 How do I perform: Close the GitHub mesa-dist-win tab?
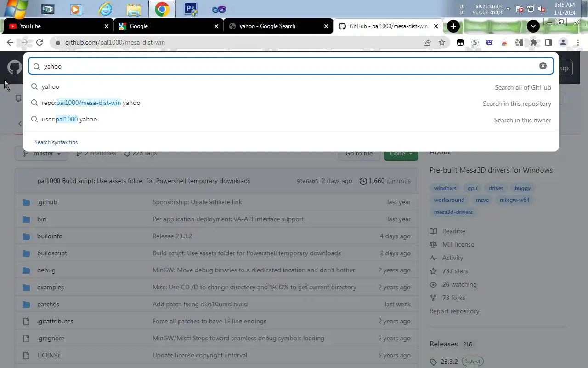pyautogui.click(x=436, y=26)
